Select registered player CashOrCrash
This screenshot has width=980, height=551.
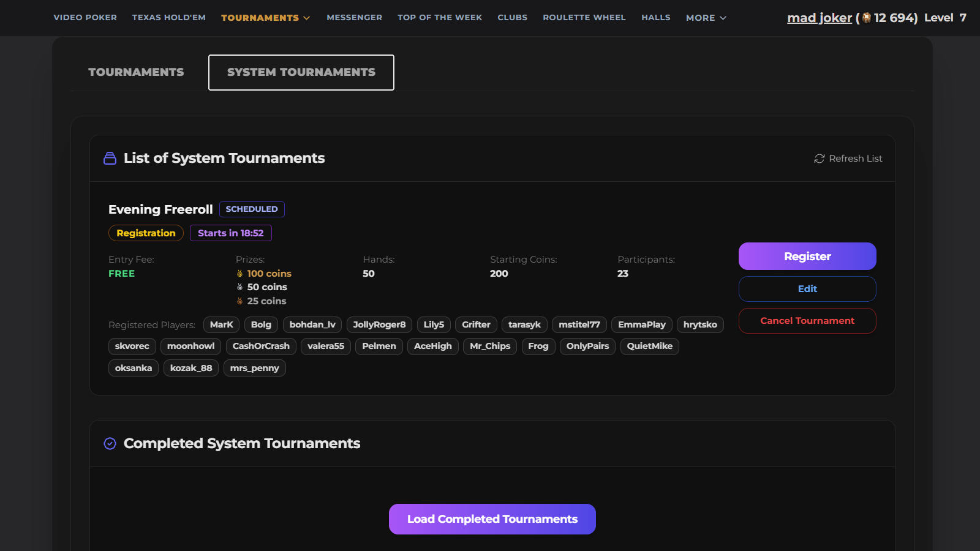[x=261, y=347]
